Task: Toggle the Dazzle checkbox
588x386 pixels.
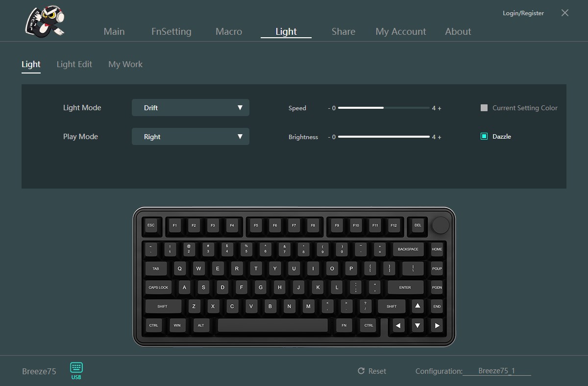Action: tap(484, 137)
